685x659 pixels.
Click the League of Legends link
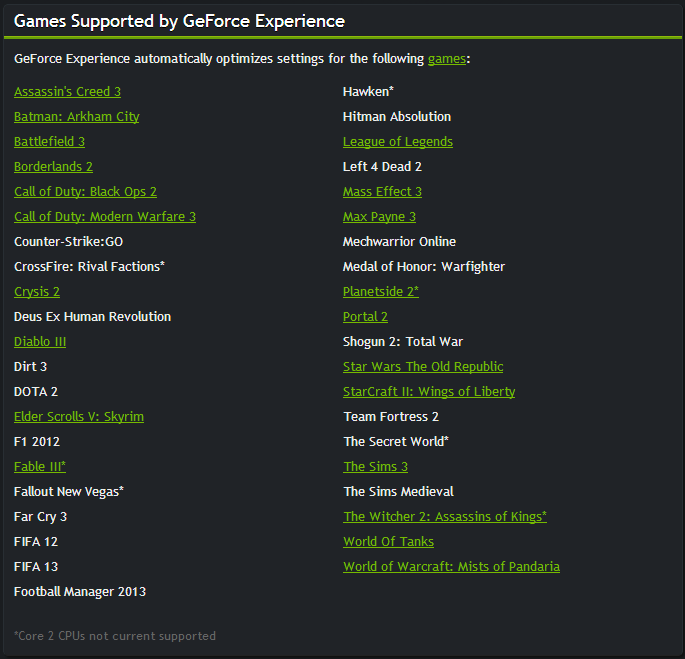(x=398, y=142)
